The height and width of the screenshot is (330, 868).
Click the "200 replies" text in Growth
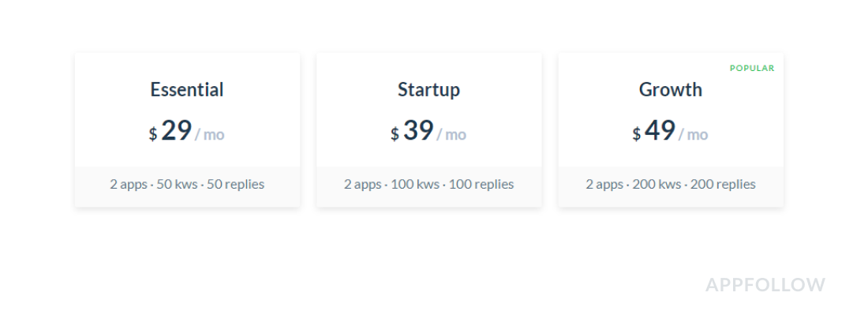click(x=723, y=185)
